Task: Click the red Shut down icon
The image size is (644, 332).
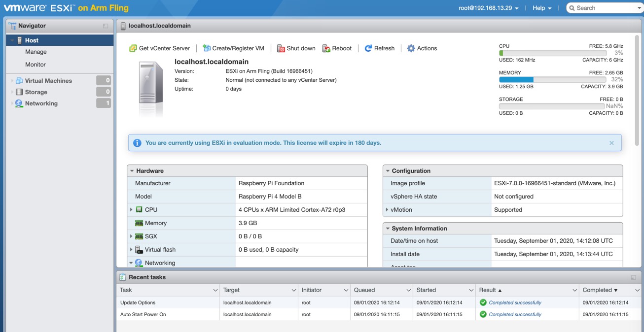Action: click(281, 48)
